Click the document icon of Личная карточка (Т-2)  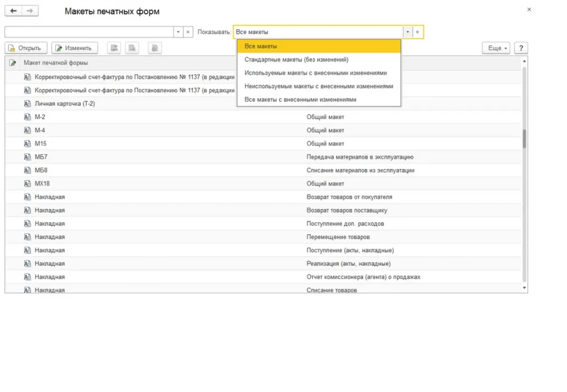pyautogui.click(x=27, y=104)
